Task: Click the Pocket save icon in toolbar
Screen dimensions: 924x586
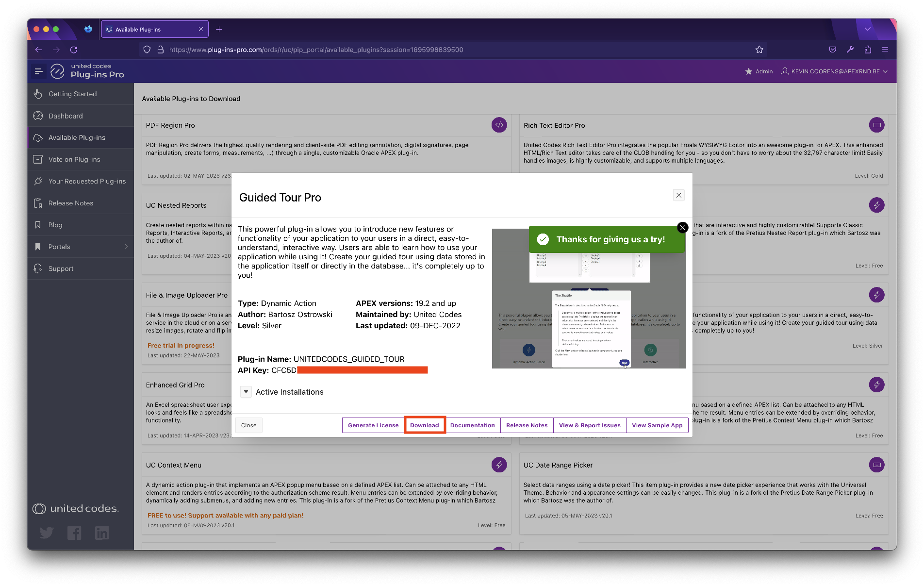Action: [x=833, y=50]
